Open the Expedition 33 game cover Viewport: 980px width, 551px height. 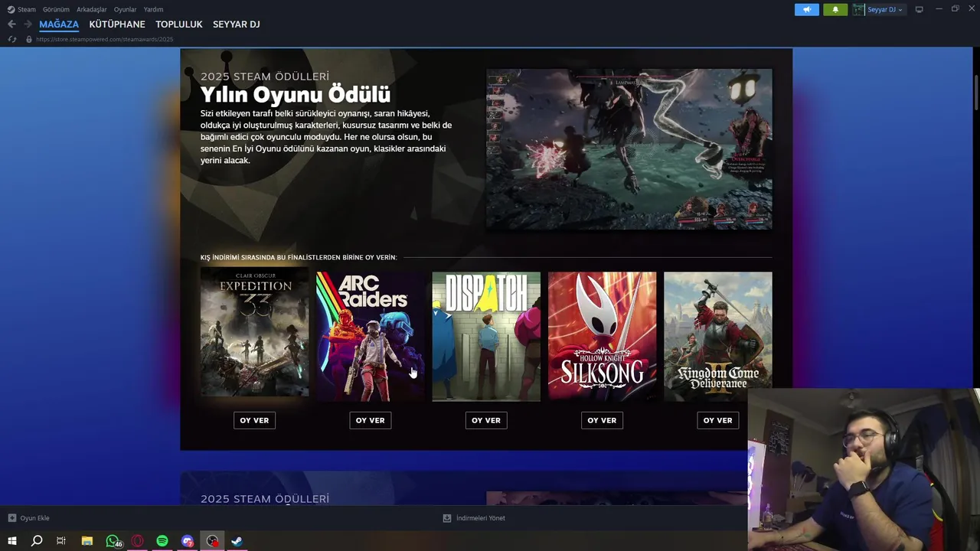pyautogui.click(x=254, y=332)
